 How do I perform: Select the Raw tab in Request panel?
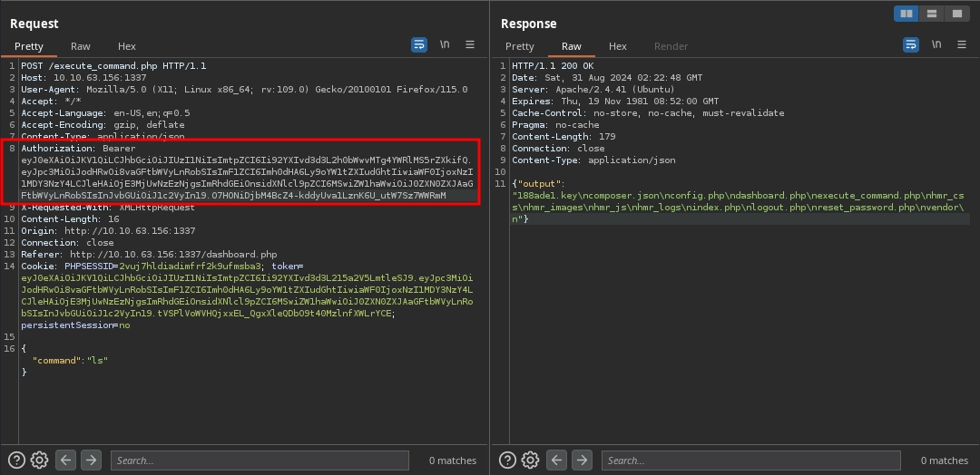point(81,46)
